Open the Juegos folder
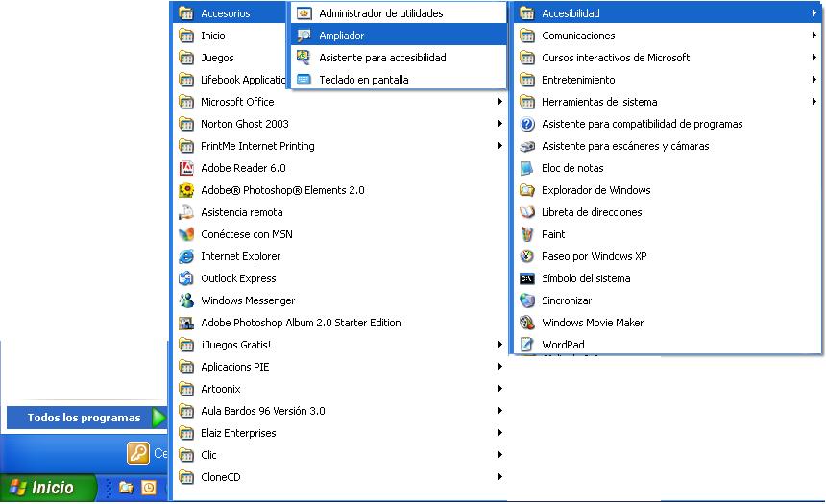826x504 pixels. (x=230, y=58)
